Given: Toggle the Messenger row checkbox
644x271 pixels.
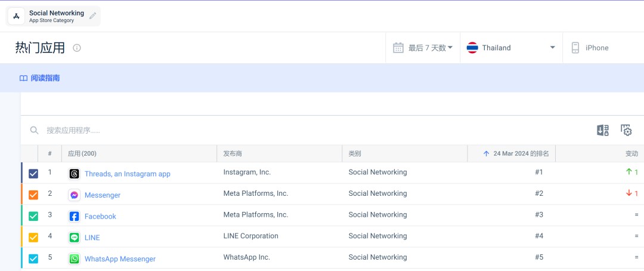Looking at the screenshot, I should (x=33, y=195).
